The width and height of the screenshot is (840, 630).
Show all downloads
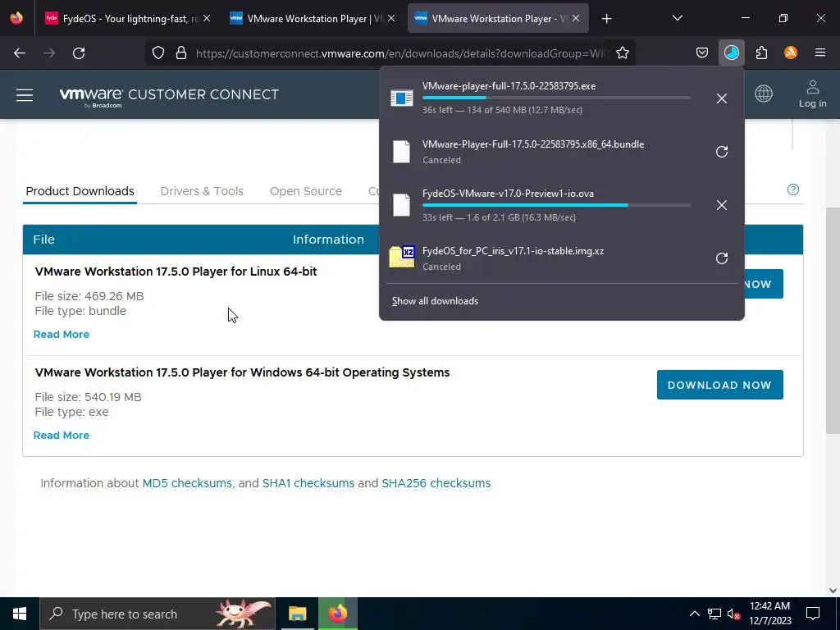click(x=435, y=301)
